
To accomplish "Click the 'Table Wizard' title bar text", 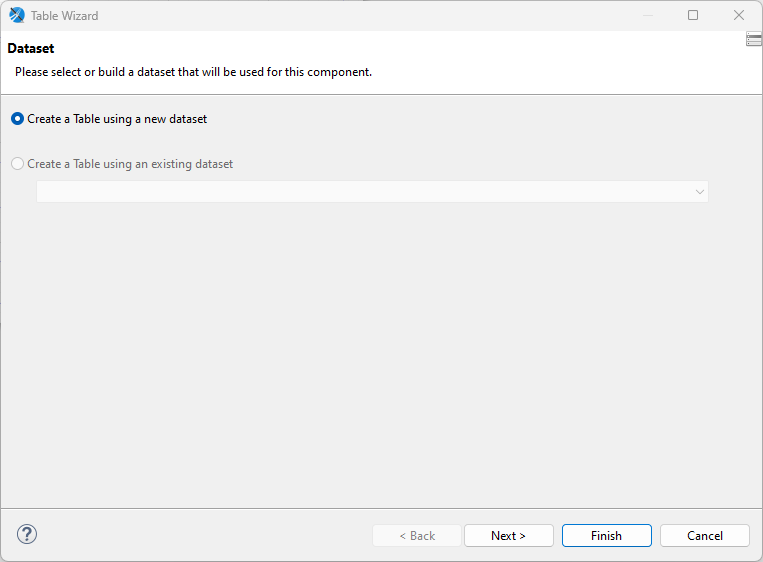I will [x=65, y=16].
